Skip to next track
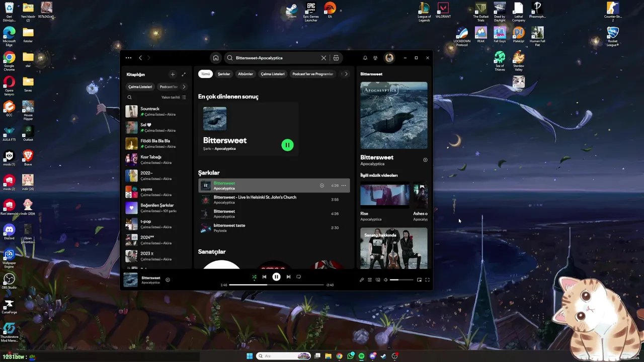 point(288,277)
